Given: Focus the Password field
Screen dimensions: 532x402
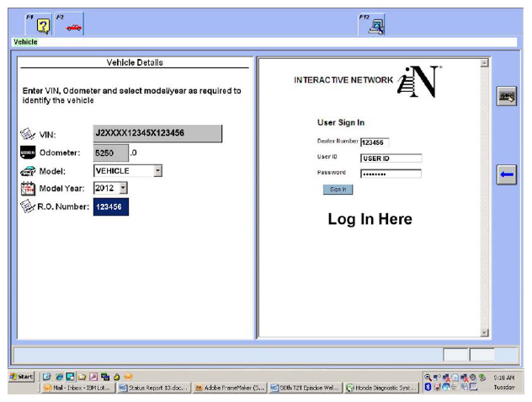Looking at the screenshot, I should pos(391,174).
